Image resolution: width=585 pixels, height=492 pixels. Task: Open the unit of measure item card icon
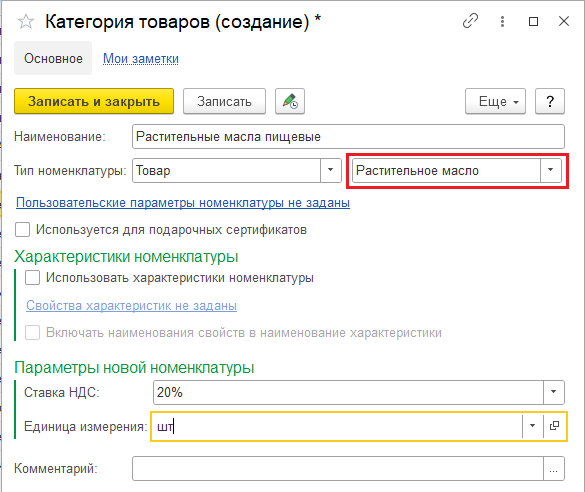(554, 426)
